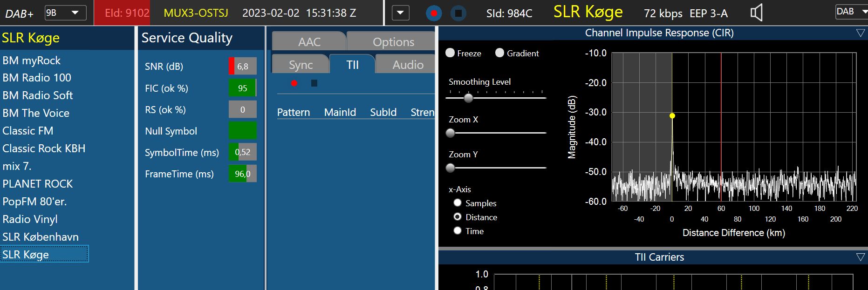This screenshot has width=868, height=290.
Task: Select Time for the x-Axis
Action: click(458, 231)
